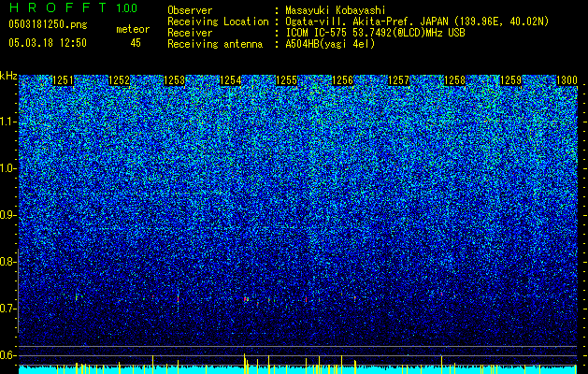The width and height of the screenshot is (588, 374).
Task: Click the antenna A504HB(yagi 4el) text
Action: click(330, 44)
